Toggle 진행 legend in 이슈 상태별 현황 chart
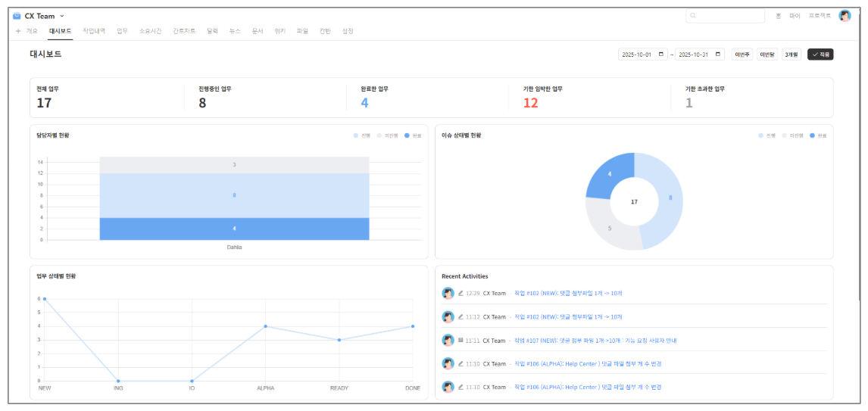This screenshot has height=411, width=868. tap(767, 135)
